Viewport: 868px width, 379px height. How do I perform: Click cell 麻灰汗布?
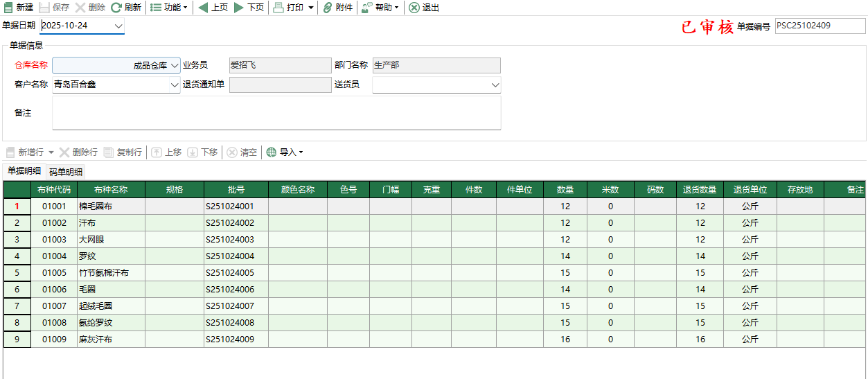[112, 339]
